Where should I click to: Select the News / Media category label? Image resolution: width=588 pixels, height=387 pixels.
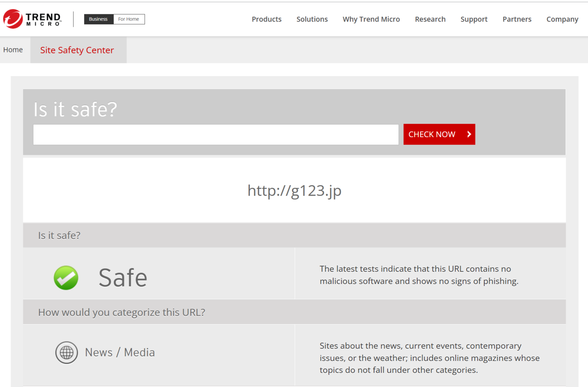click(120, 352)
